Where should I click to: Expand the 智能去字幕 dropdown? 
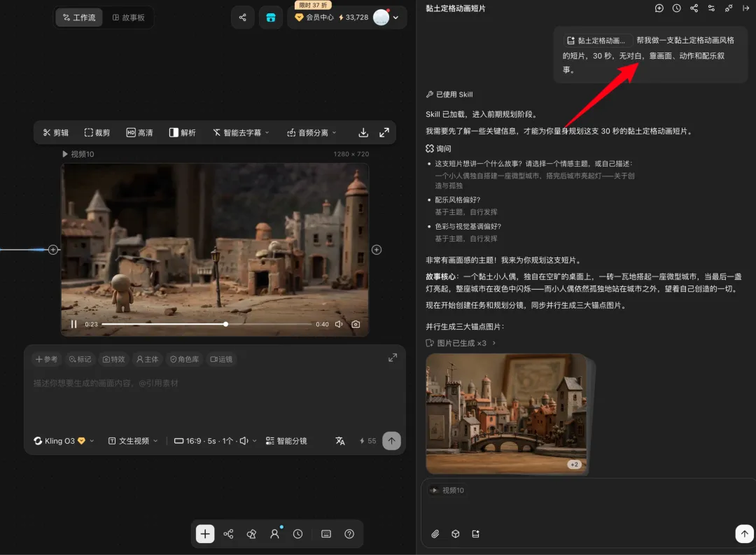241,132
